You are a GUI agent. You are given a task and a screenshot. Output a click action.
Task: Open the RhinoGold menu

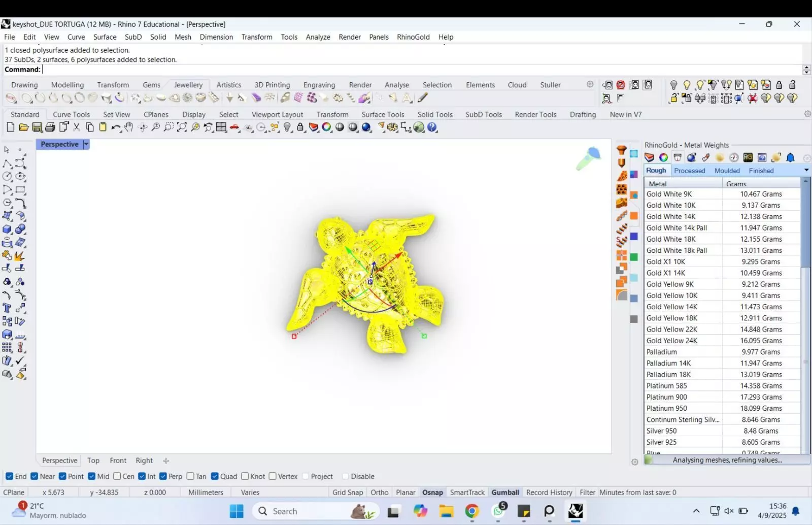(413, 37)
